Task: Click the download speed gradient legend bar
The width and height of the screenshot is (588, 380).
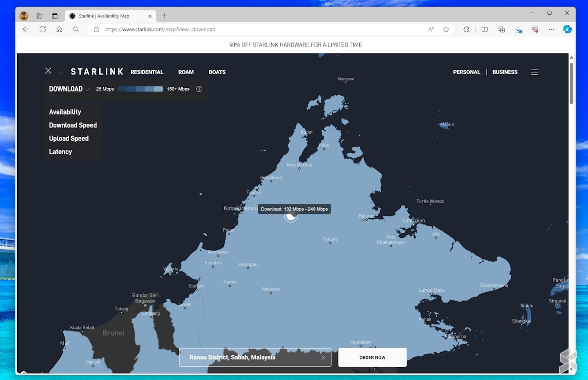Action: (x=140, y=89)
